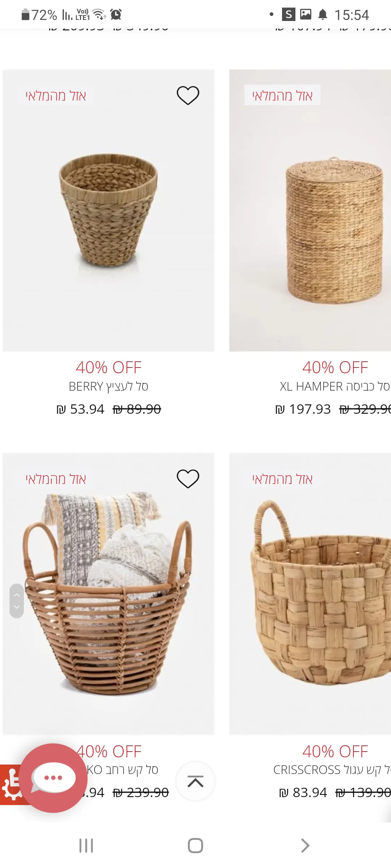The width and height of the screenshot is (391, 868).
Task: Open the alarm clock status icon
Action: pos(116,14)
